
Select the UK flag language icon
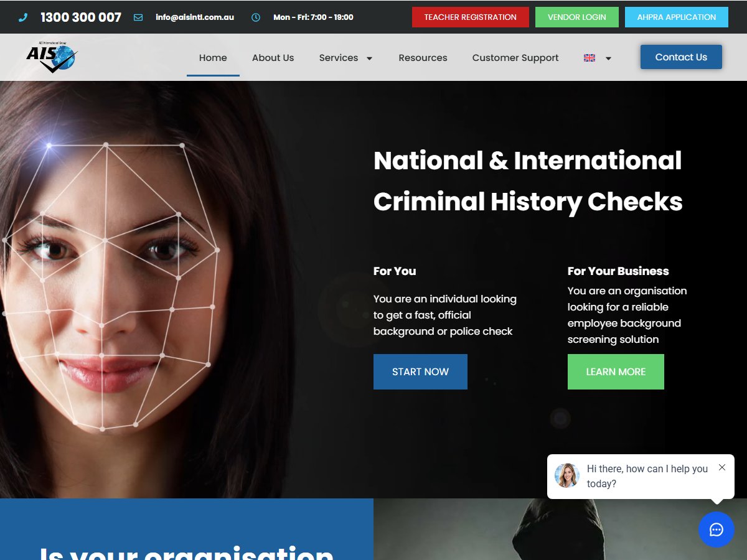590,58
